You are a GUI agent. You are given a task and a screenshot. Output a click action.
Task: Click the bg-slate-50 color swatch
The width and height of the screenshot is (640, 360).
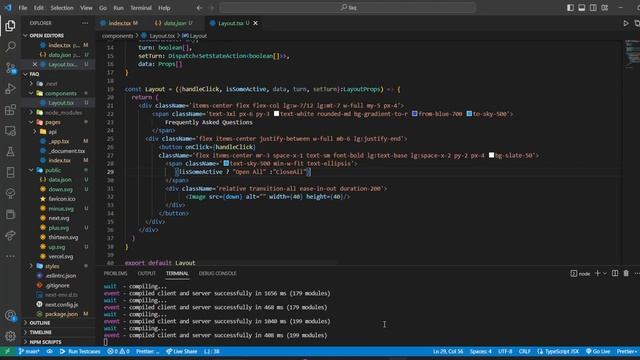[491, 155]
